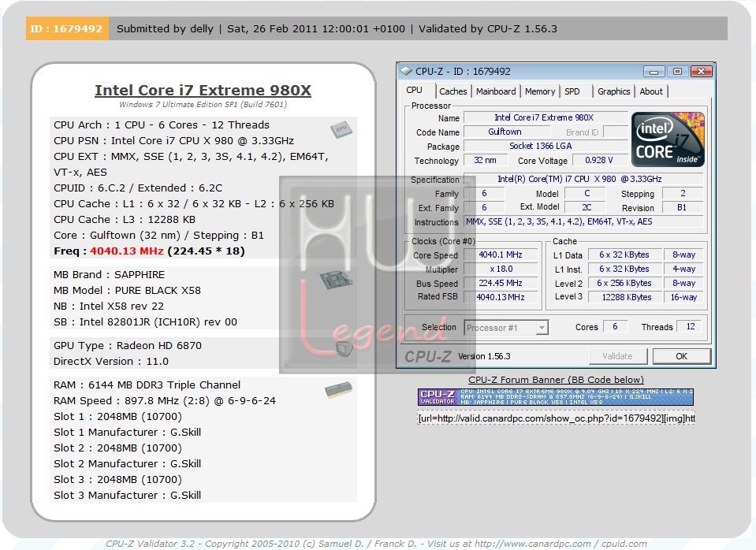Click the Level 3 cache 12288 KBytes value
The height and width of the screenshot is (550, 756).
625,297
